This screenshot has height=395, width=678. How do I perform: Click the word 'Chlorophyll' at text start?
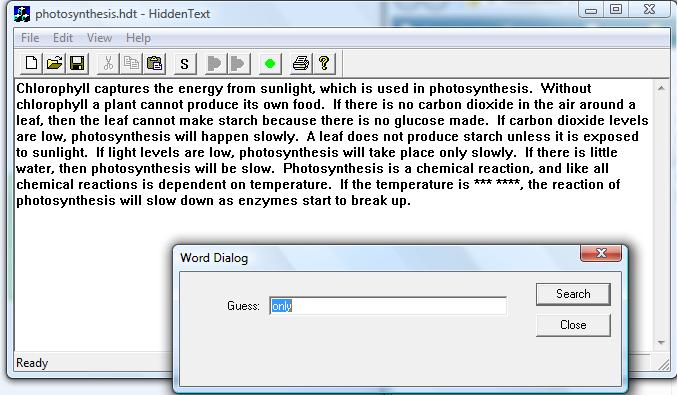(53, 89)
